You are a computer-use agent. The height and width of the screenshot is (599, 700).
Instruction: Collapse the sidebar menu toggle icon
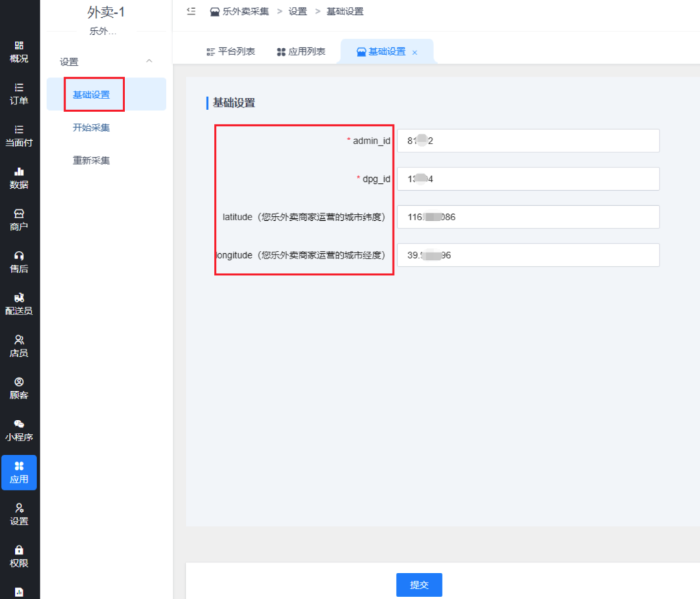click(x=191, y=12)
